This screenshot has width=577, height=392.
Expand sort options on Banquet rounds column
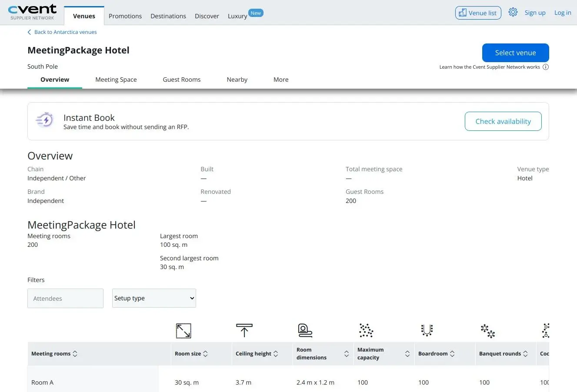(527, 353)
